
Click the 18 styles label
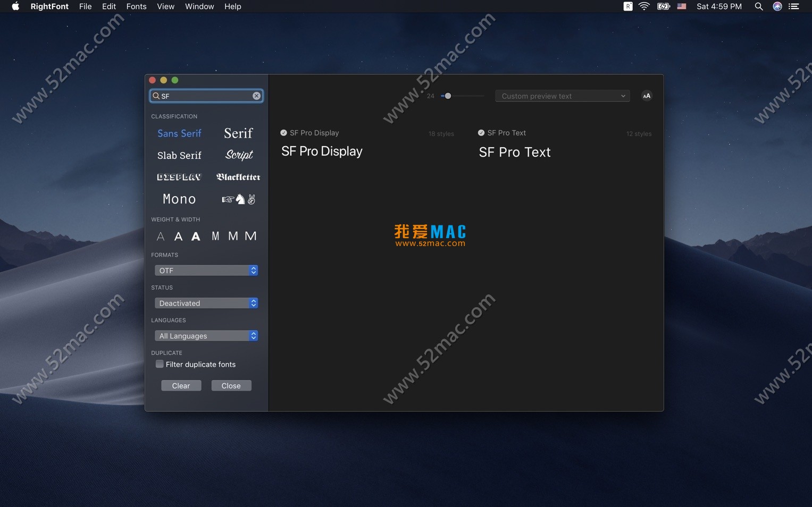point(441,134)
